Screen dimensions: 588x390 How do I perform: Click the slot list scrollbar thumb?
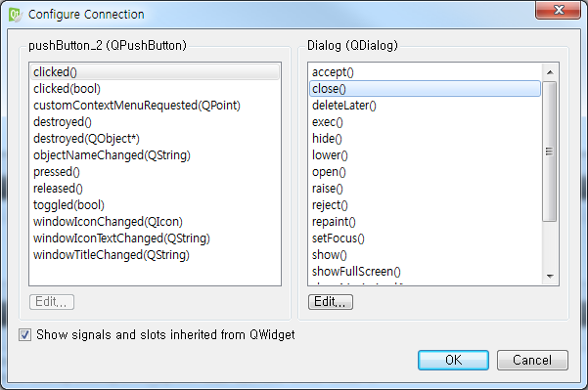(550, 152)
